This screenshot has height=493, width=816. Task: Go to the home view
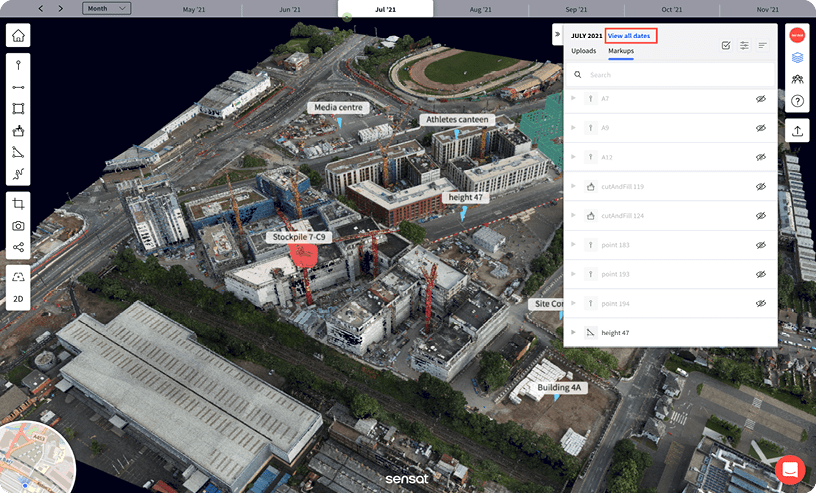[18, 35]
